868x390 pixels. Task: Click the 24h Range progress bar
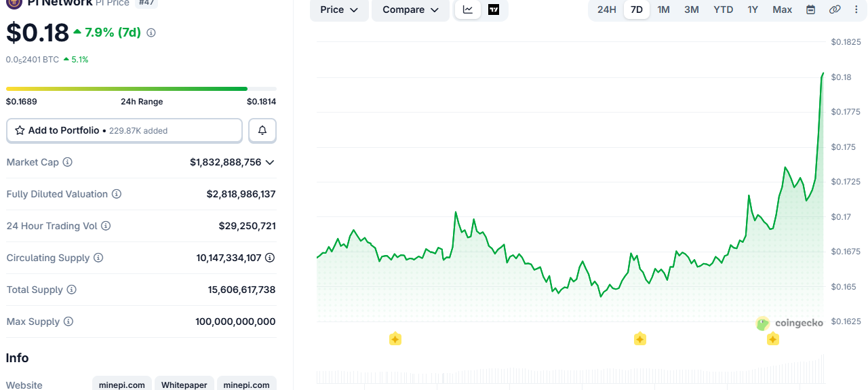click(141, 89)
